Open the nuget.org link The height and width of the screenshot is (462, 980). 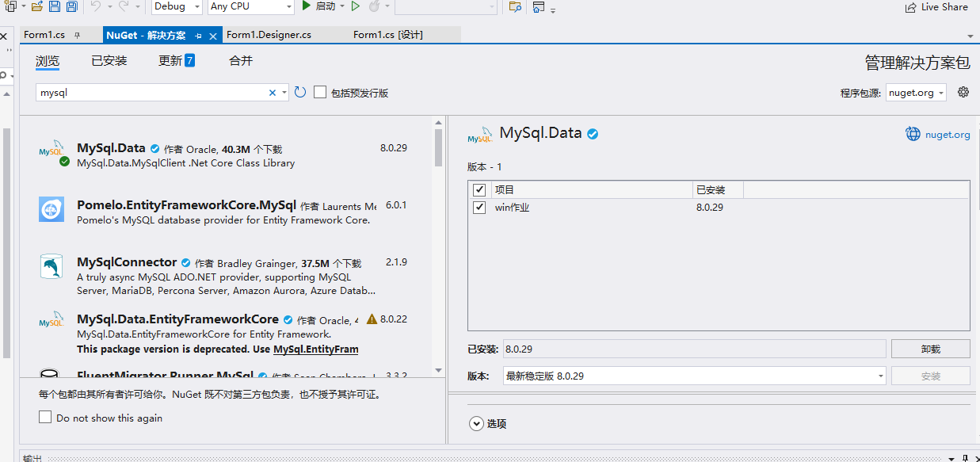pos(948,135)
